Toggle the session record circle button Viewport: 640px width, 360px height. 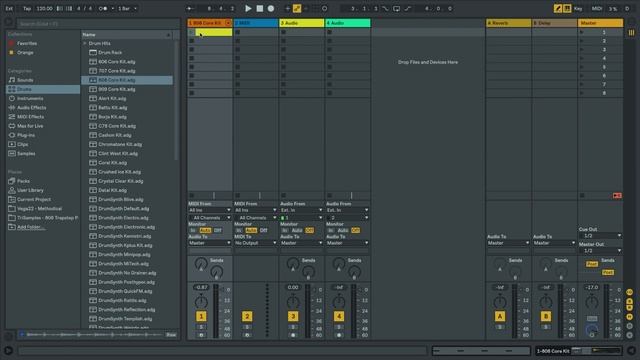[324, 8]
